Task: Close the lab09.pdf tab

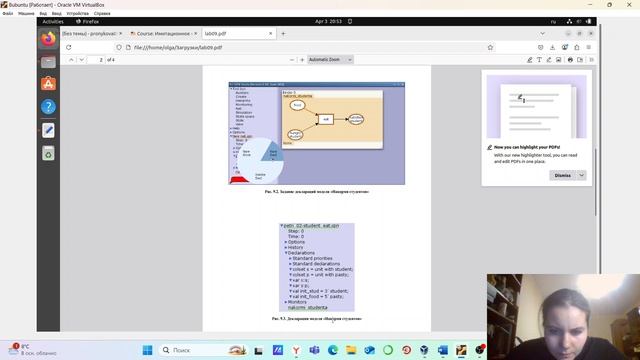Action: pos(270,33)
